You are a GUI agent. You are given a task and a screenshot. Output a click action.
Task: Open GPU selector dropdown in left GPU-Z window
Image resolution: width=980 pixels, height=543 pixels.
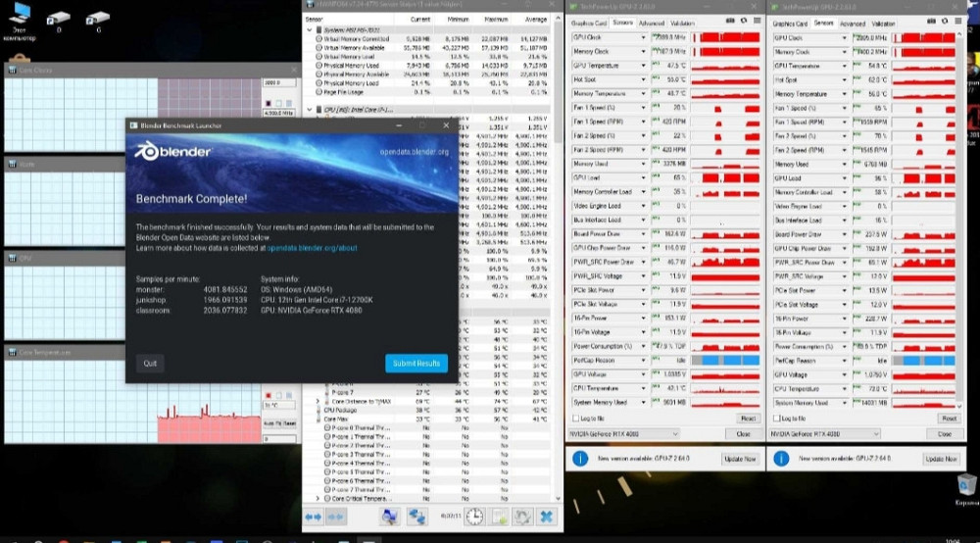[x=624, y=433]
